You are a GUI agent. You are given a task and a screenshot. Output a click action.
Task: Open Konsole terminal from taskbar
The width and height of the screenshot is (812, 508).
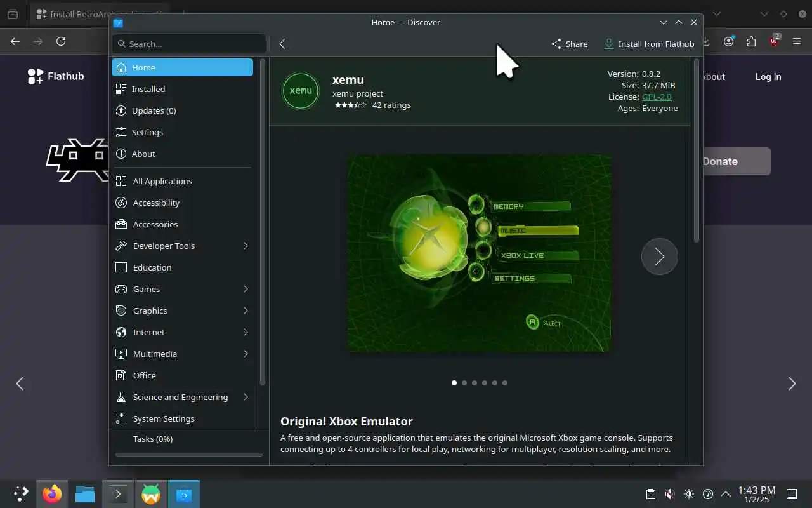tap(118, 494)
